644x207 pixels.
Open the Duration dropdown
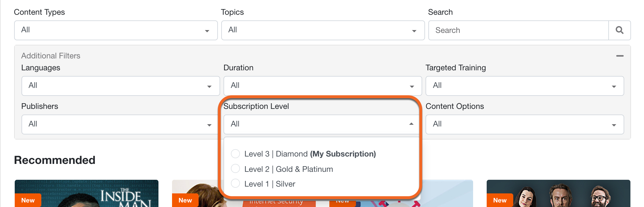[x=323, y=86]
